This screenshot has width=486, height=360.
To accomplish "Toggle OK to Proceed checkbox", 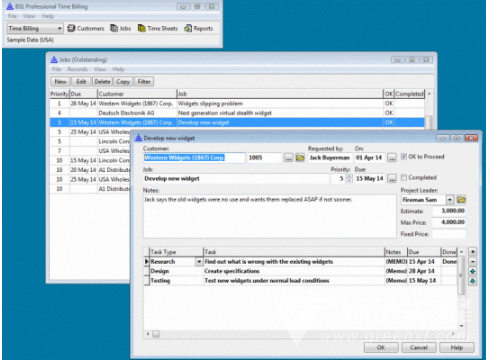I will pyautogui.click(x=404, y=157).
